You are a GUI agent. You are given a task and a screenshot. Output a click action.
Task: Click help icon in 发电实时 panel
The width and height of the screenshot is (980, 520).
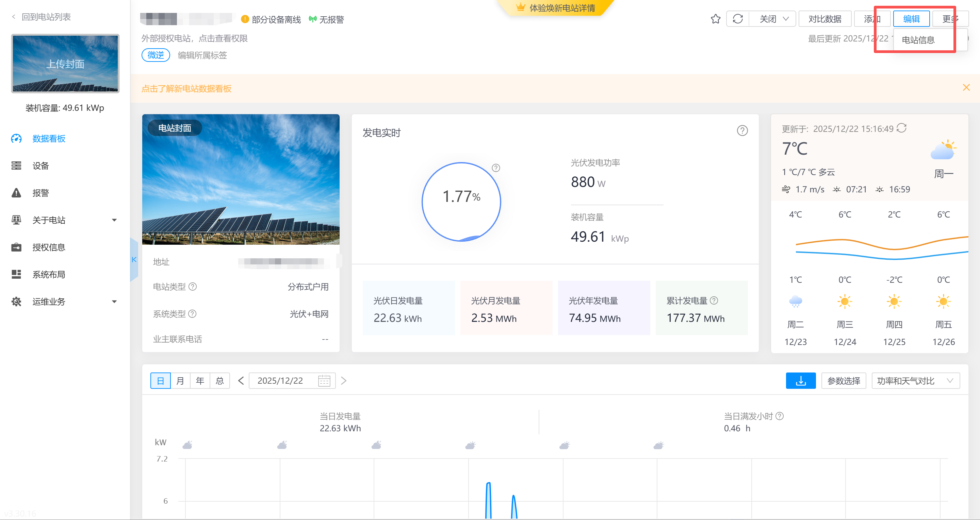pos(742,131)
